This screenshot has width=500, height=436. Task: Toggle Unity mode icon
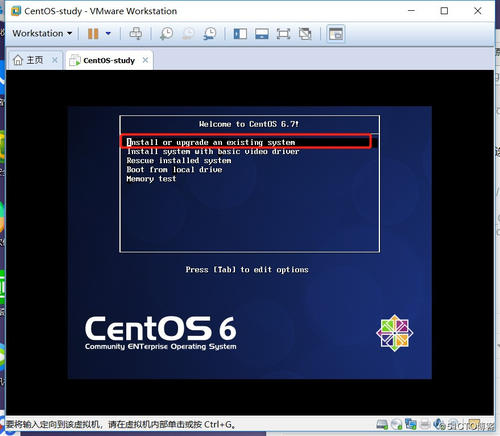pyautogui.click(x=305, y=34)
